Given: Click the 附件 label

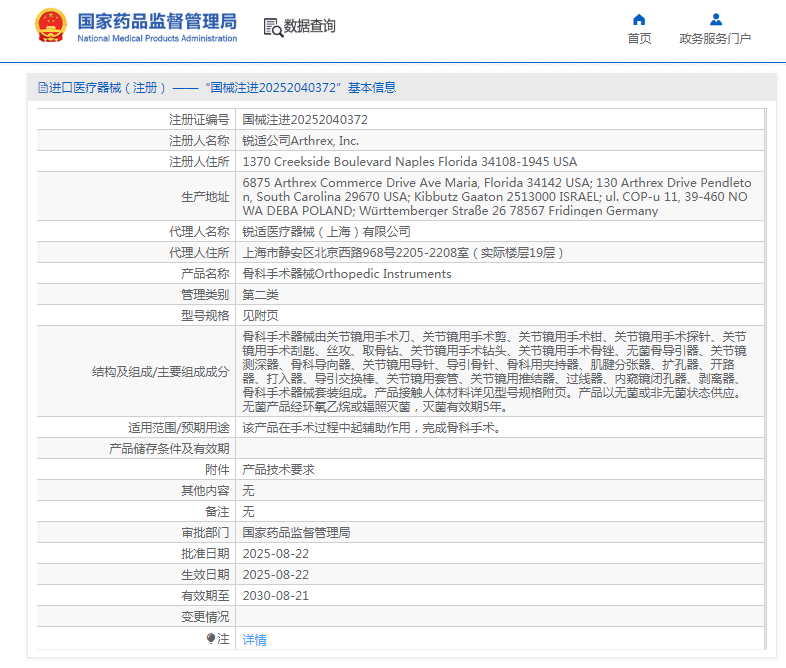Looking at the screenshot, I should 217,470.
